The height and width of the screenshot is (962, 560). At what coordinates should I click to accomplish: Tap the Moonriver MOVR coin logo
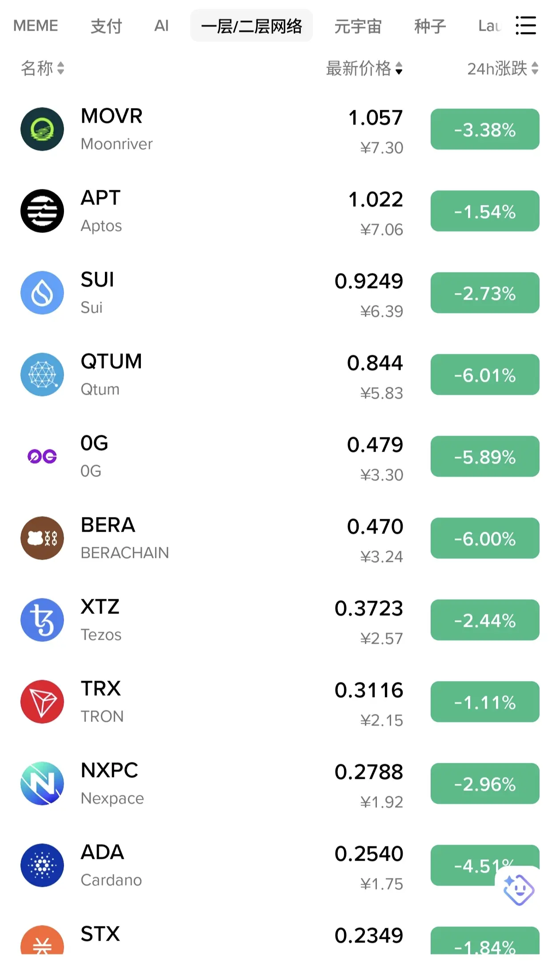pyautogui.click(x=42, y=129)
